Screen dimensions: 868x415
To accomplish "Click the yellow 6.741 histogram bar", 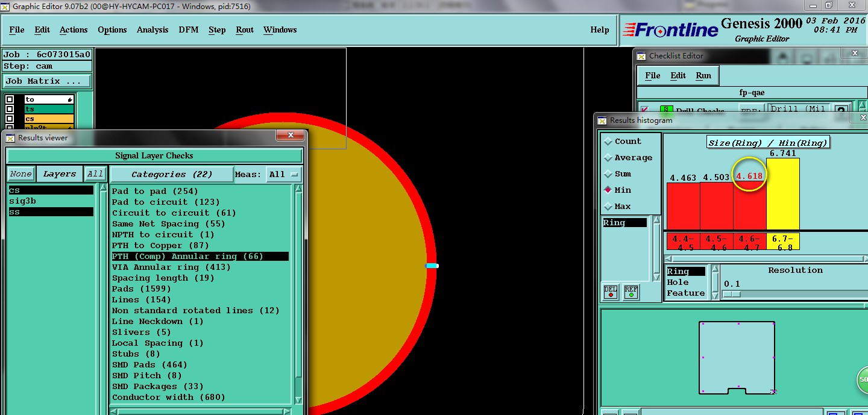I will [x=783, y=194].
